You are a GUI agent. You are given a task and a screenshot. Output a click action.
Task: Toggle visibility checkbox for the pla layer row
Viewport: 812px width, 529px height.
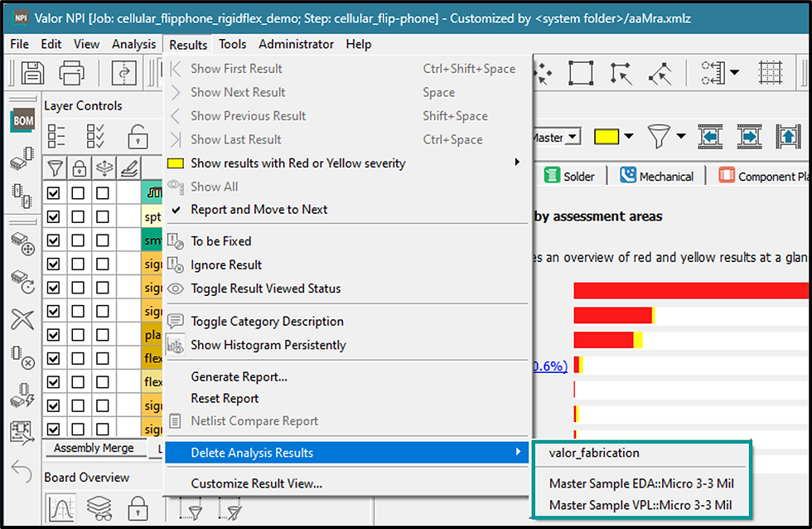(53, 335)
